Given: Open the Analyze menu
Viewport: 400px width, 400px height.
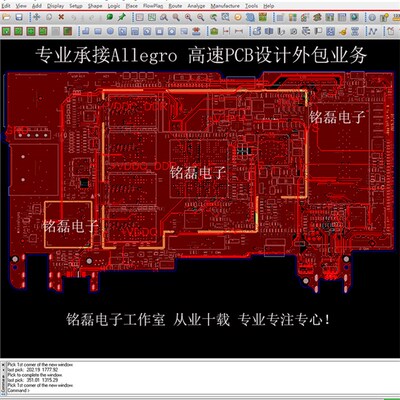Looking at the screenshot, I should pos(196,6).
